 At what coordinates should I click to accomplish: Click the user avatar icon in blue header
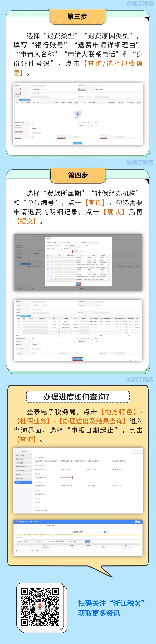click(136, 522)
